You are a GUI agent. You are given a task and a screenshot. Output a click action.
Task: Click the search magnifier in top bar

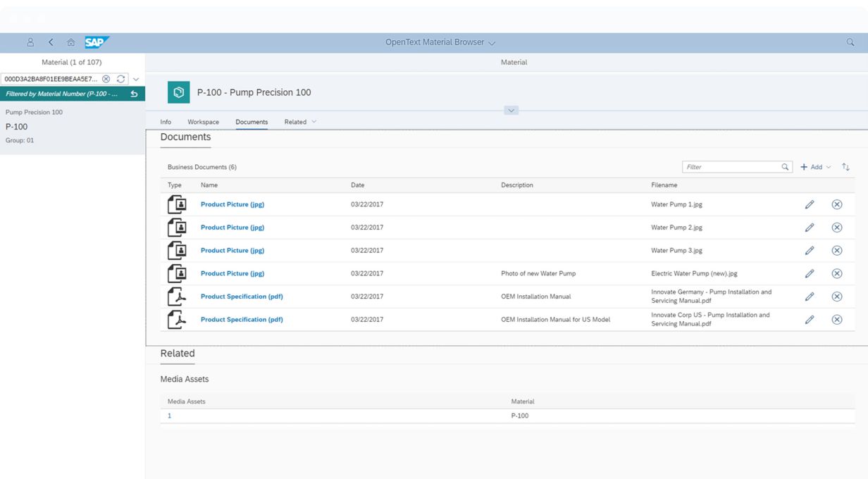[850, 42]
